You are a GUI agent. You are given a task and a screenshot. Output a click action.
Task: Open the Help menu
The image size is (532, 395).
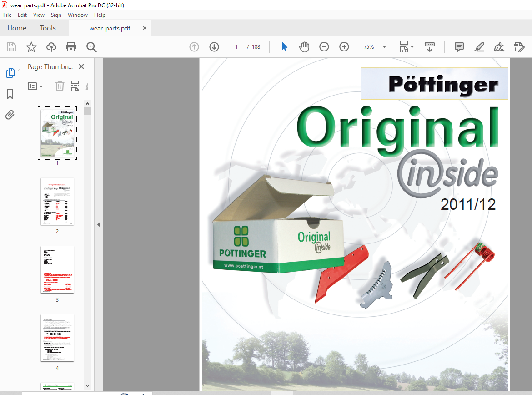pos(100,15)
